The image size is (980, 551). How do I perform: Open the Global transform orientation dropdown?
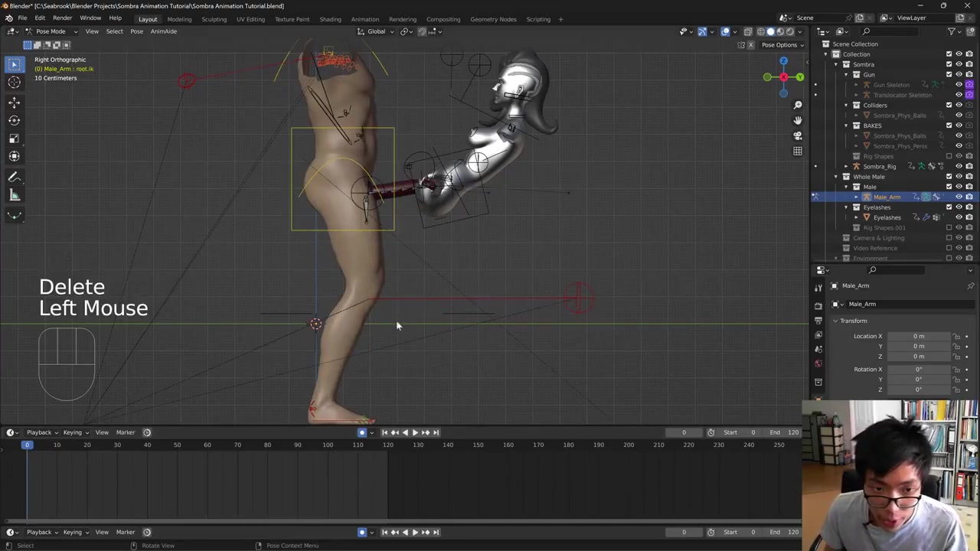tap(377, 31)
